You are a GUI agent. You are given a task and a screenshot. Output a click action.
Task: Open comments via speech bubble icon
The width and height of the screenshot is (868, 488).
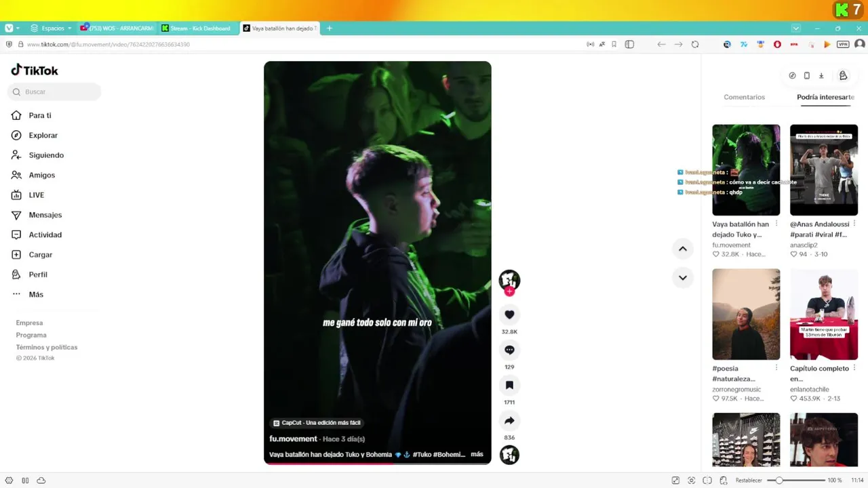509,350
